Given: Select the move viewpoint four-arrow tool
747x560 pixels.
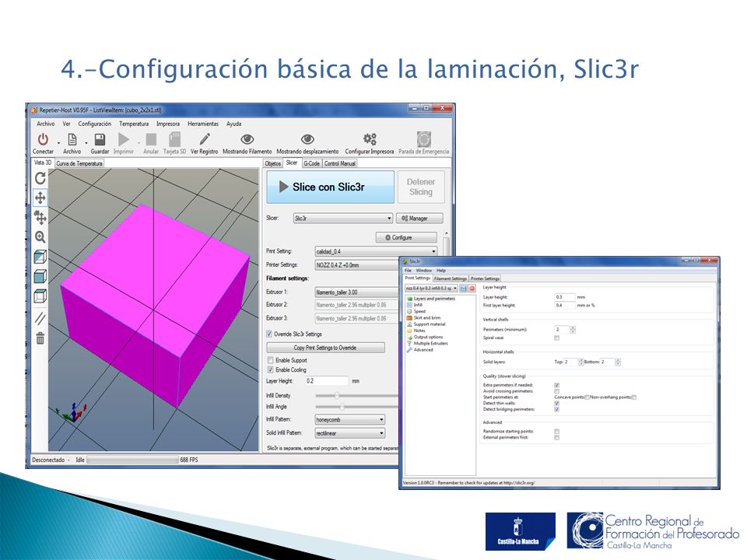Looking at the screenshot, I should [x=40, y=198].
